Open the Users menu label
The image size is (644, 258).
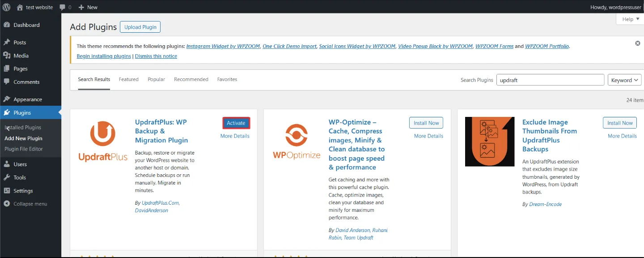point(20,164)
